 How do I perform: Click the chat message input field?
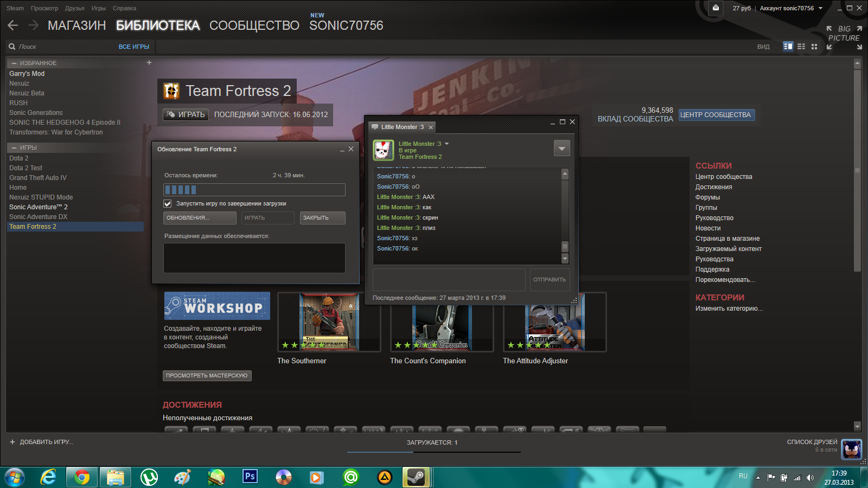(x=449, y=280)
